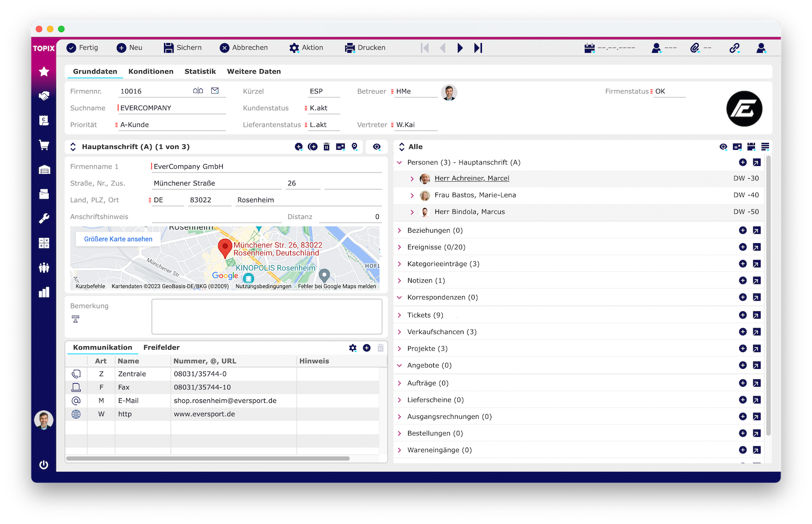Viewport: 812px width, 524px height.
Task: Open the Alle filter switcher arrows
Action: click(x=402, y=147)
